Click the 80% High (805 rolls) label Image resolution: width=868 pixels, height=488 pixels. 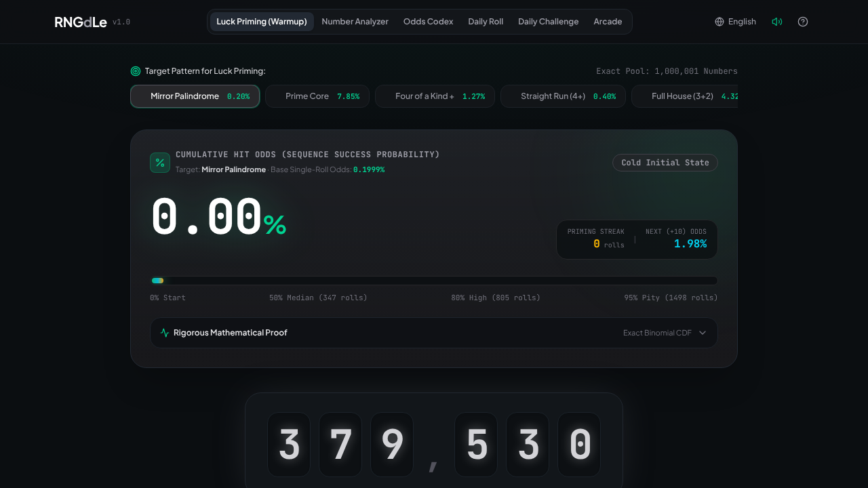click(x=496, y=298)
